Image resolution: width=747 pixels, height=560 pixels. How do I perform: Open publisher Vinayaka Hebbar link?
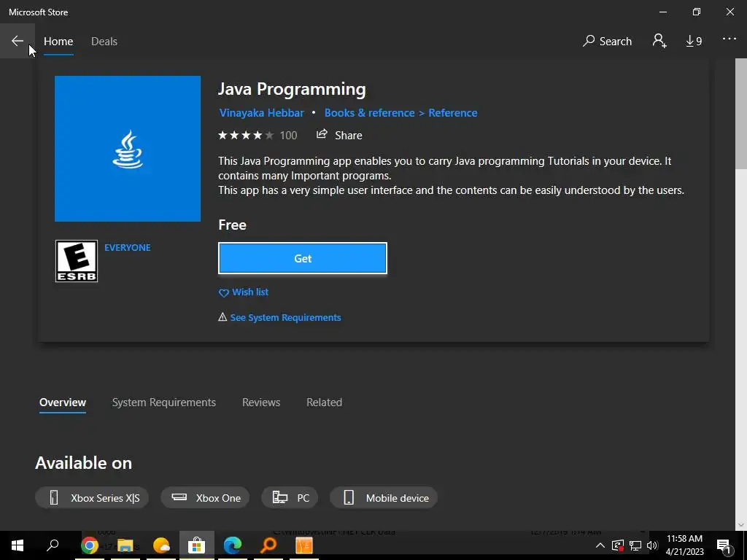(x=262, y=113)
